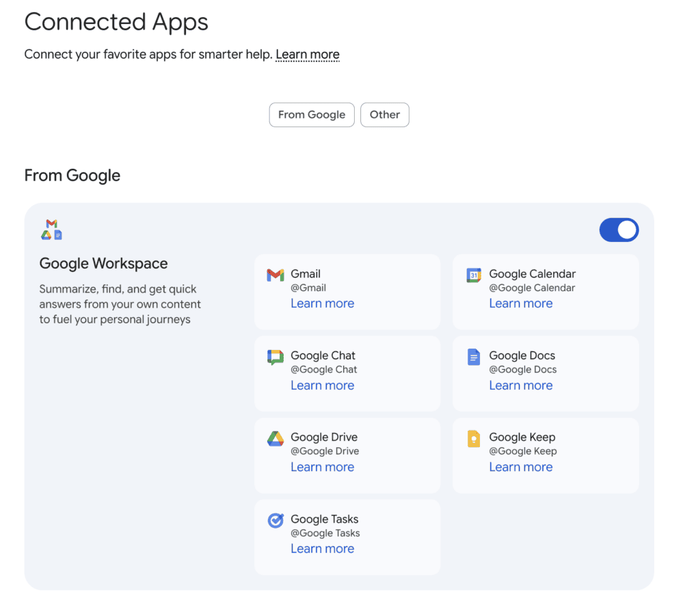This screenshot has height=605, width=700.
Task: Click the From Google section heading
Action: click(x=72, y=176)
